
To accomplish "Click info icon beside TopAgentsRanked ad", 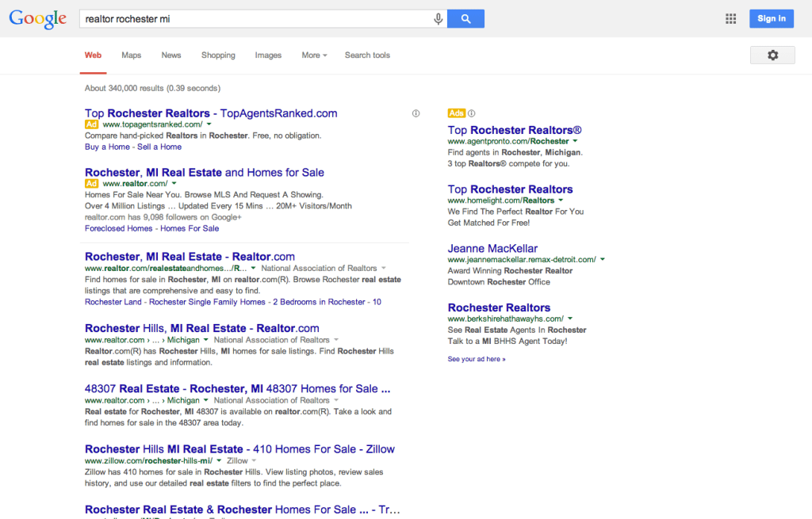I will point(416,113).
